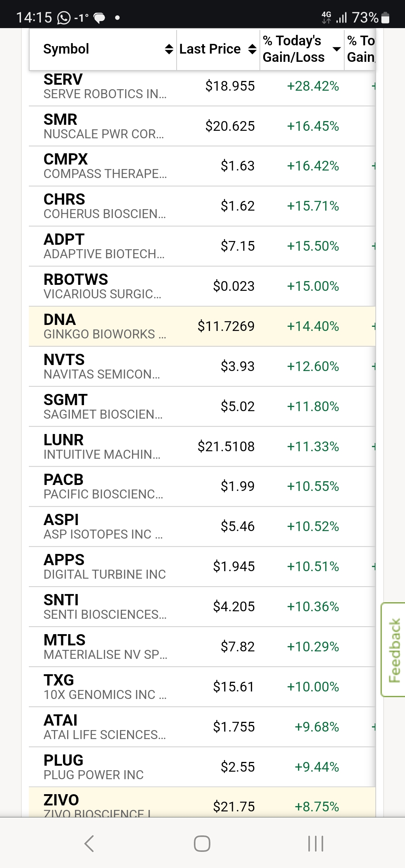
Task: Tap the battery status icon
Action: tap(385, 18)
